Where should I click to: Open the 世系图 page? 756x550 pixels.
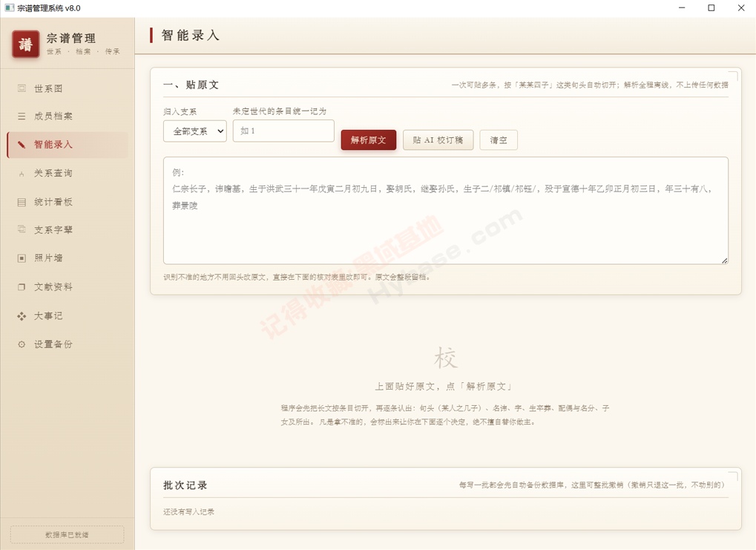[68, 88]
